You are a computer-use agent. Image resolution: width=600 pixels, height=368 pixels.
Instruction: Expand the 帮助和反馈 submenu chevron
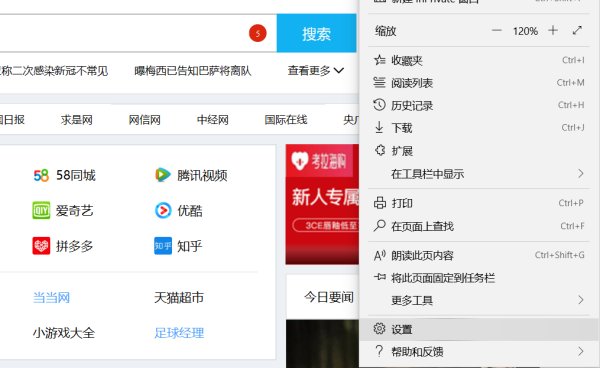(x=581, y=351)
